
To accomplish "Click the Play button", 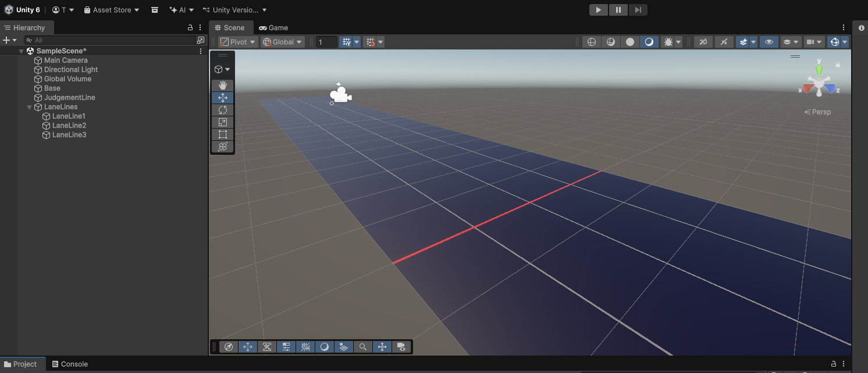I will 598,10.
